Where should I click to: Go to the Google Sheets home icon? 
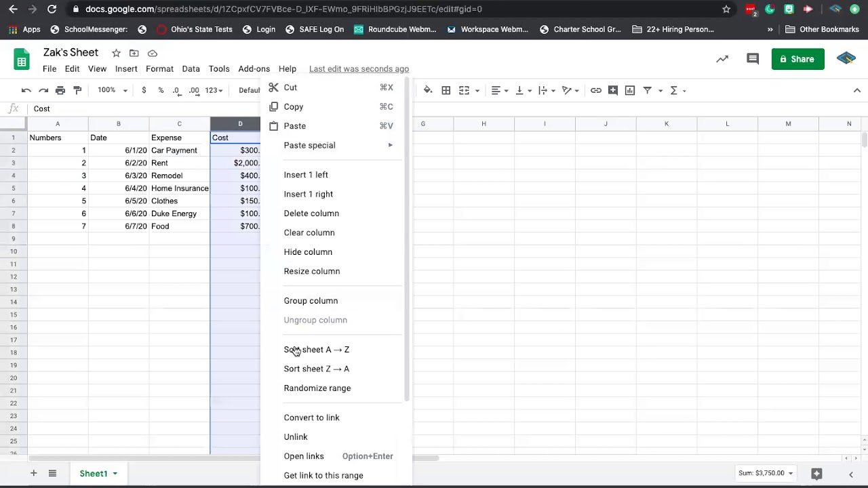point(22,60)
